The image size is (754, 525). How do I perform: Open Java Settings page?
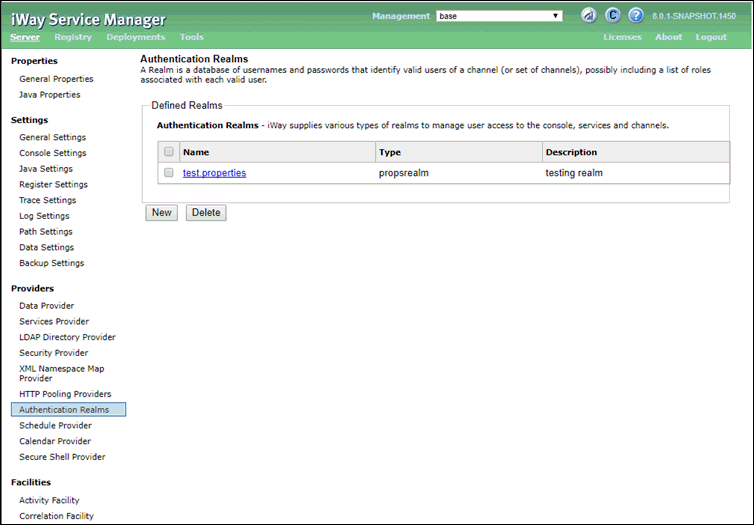click(46, 169)
